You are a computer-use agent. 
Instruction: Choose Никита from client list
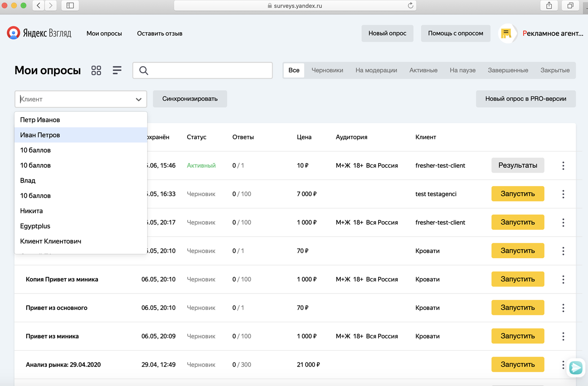(x=81, y=211)
